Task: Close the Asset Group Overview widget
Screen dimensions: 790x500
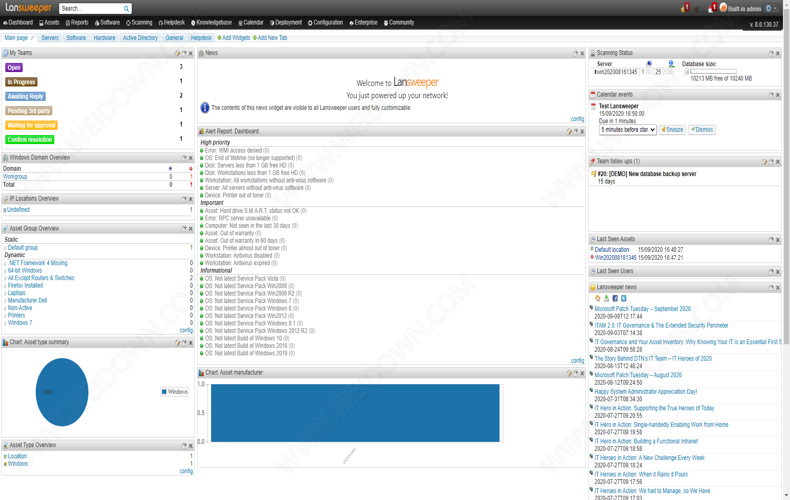Action: click(190, 228)
